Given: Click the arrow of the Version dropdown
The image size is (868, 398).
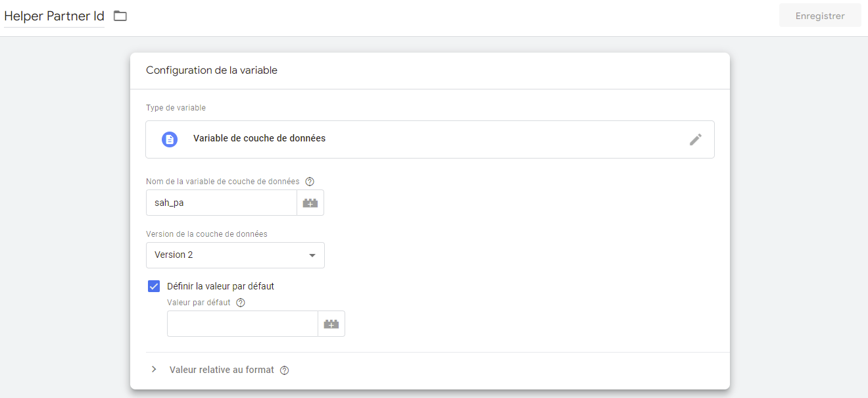Looking at the screenshot, I should [312, 255].
